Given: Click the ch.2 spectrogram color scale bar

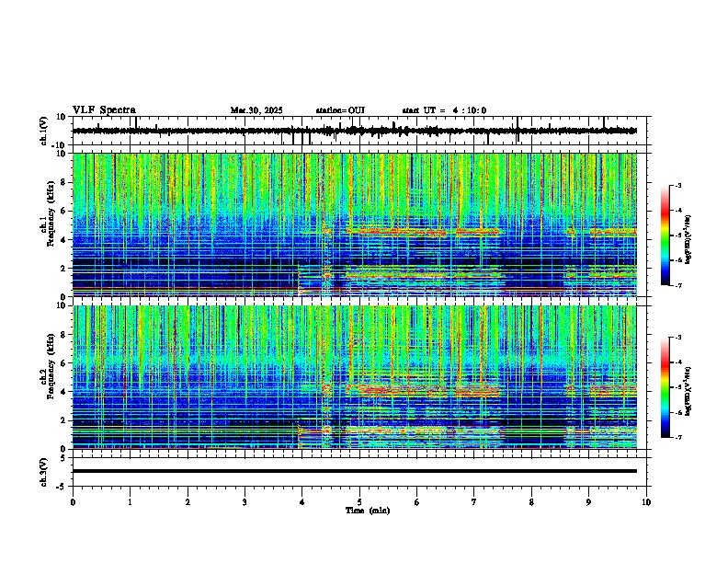Looking at the screenshot, I should [x=665, y=387].
